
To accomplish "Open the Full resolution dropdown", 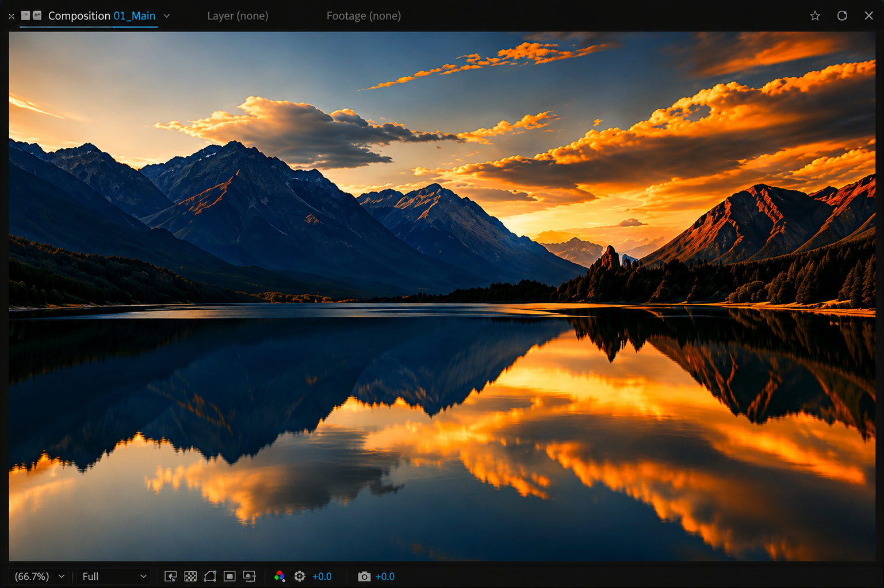I will [x=114, y=577].
